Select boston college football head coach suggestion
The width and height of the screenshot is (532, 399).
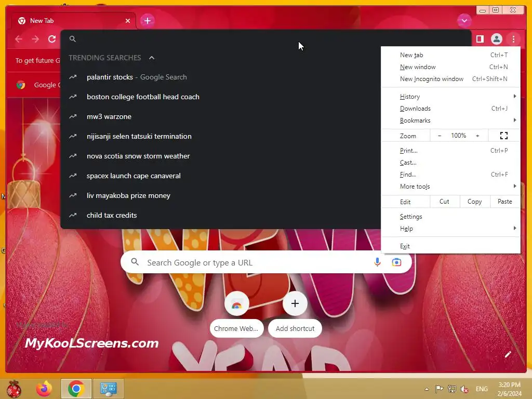point(220,97)
